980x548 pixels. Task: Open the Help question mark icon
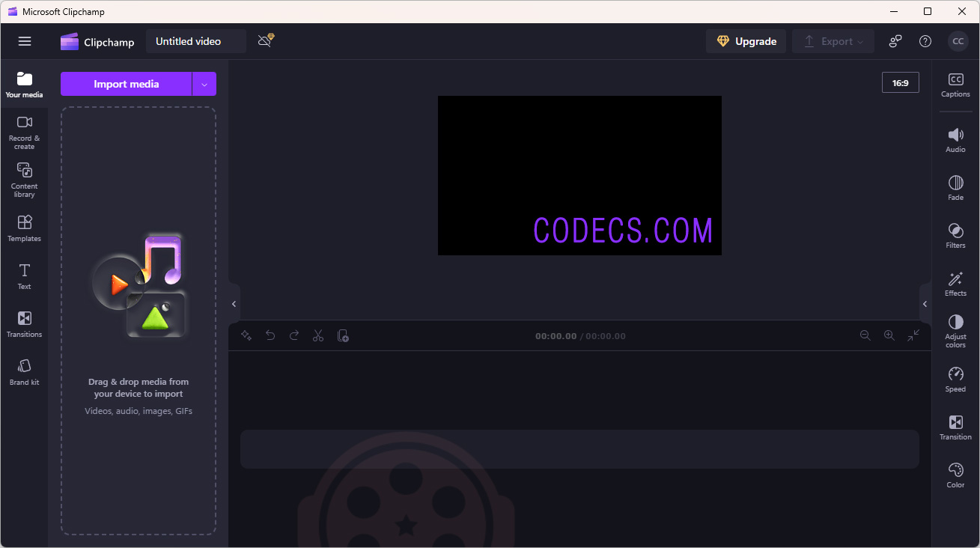tap(925, 41)
